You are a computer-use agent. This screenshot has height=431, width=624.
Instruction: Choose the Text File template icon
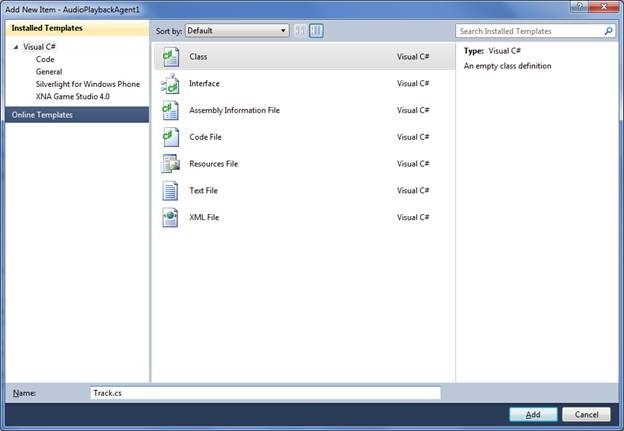pyautogui.click(x=170, y=190)
